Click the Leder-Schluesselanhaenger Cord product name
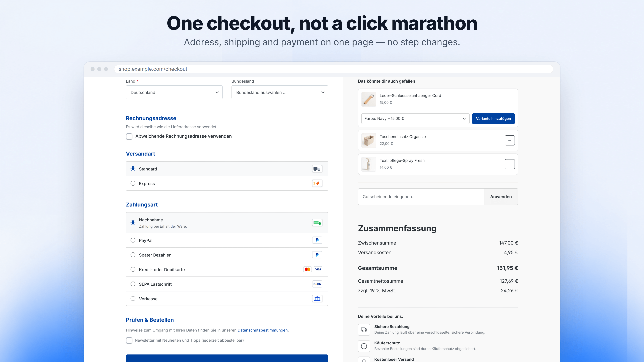Viewport: 644px width, 362px height. tap(410, 96)
